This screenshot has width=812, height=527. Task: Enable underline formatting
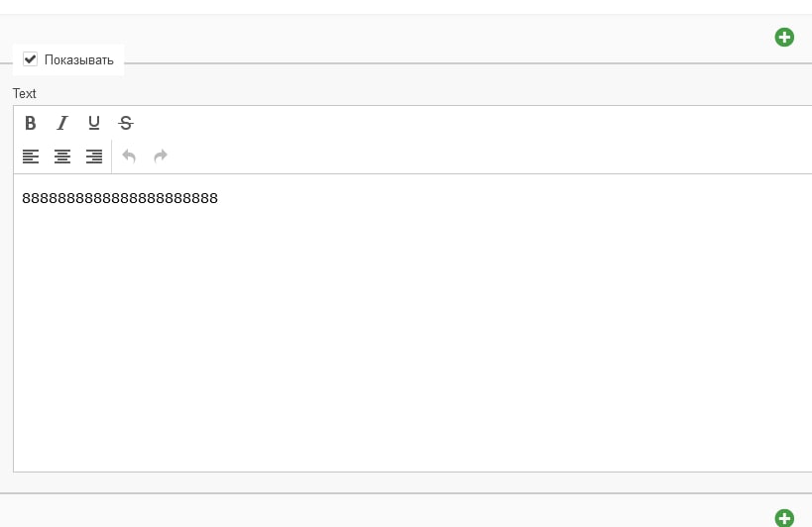[x=94, y=123]
